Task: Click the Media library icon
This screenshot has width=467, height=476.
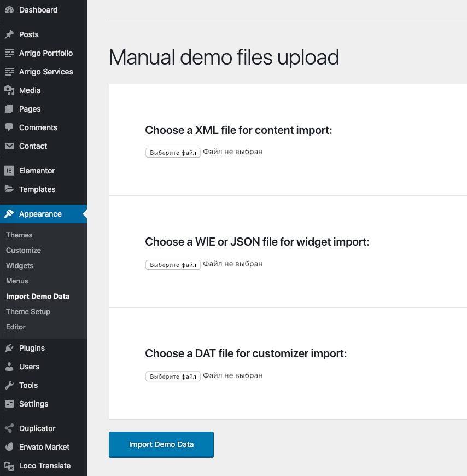Action: point(9,90)
